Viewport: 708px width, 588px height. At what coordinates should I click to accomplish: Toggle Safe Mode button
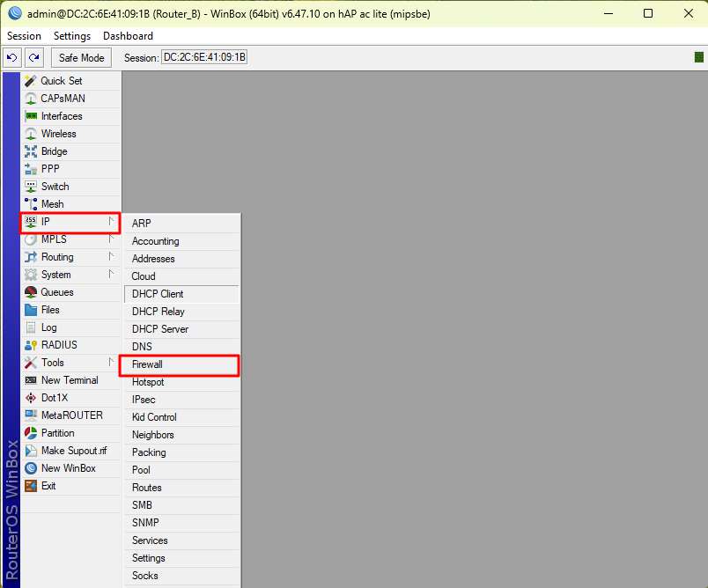(81, 57)
